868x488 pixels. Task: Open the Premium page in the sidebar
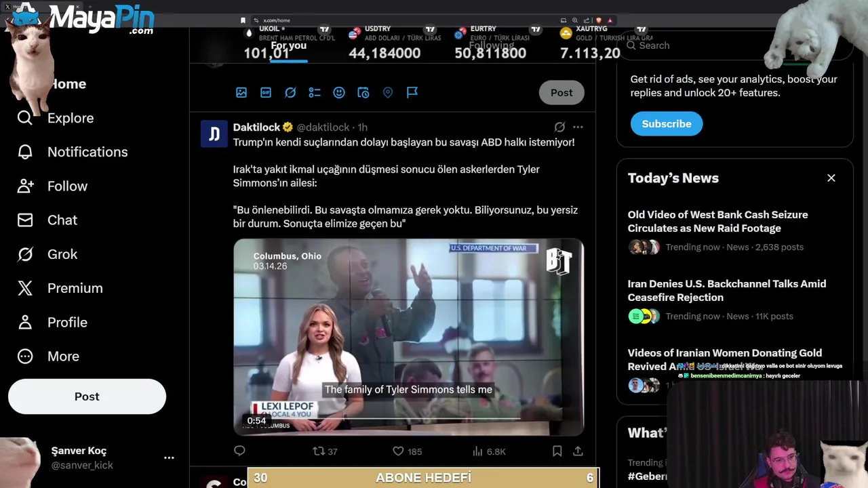tap(60, 288)
